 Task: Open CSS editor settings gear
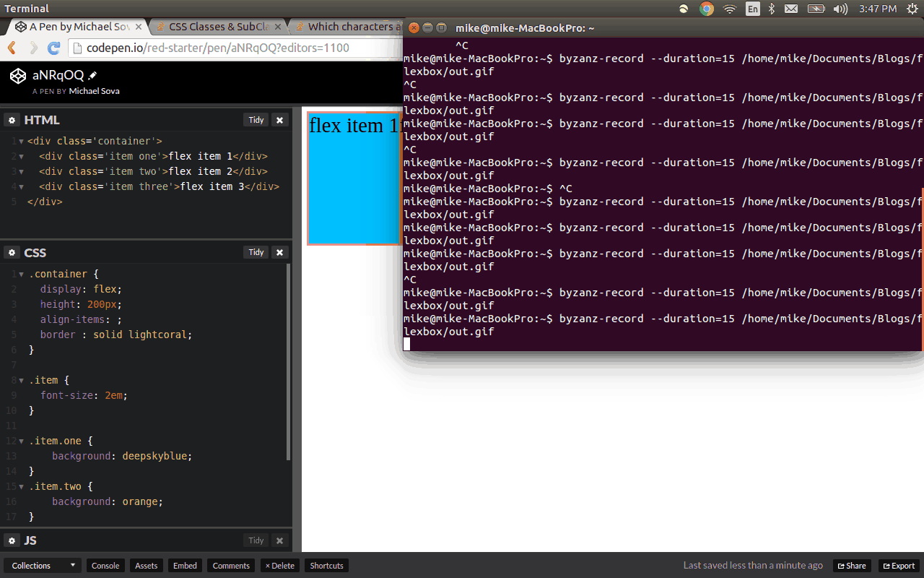(x=12, y=252)
